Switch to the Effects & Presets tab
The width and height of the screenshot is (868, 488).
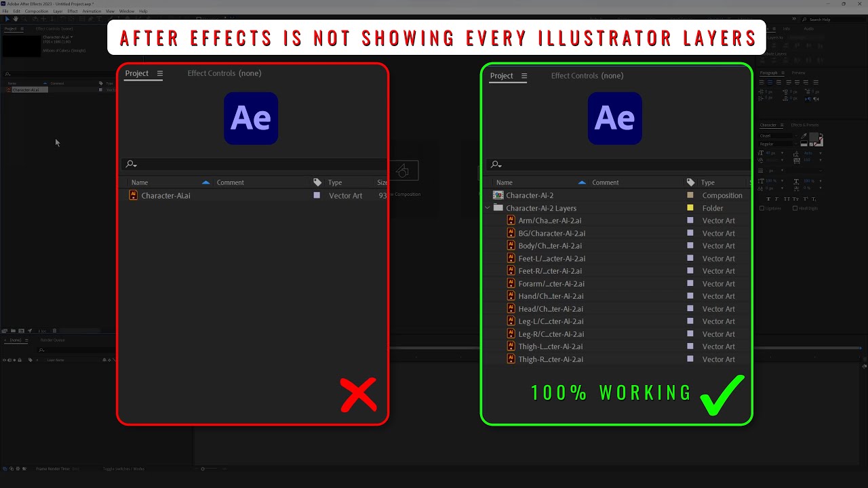coord(805,125)
